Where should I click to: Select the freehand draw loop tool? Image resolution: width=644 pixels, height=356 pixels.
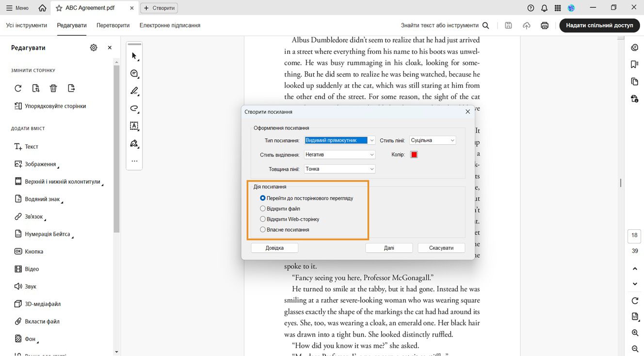[134, 108]
